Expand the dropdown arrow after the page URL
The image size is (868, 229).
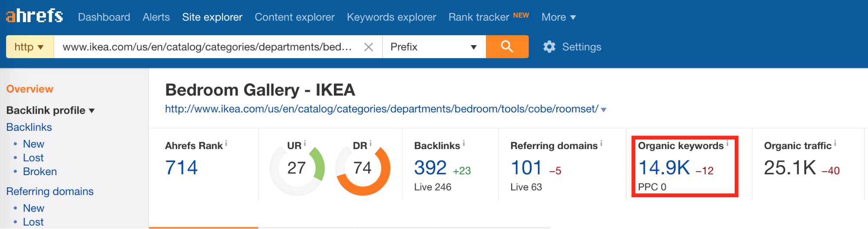point(604,110)
